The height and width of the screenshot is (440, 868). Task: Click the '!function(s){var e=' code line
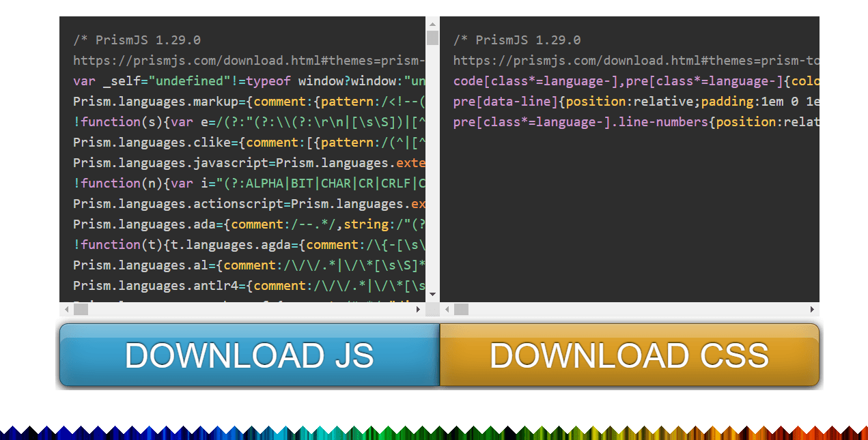(249, 122)
